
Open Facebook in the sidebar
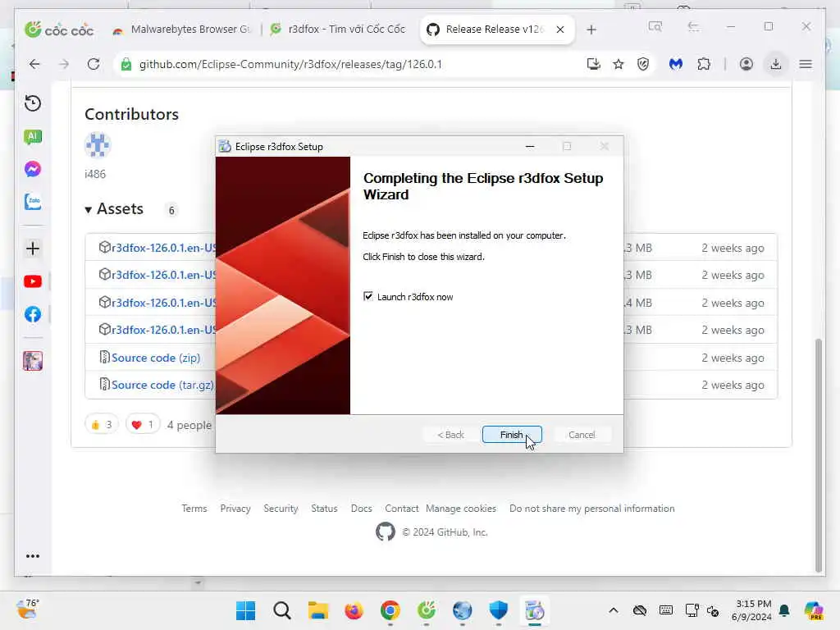33,314
